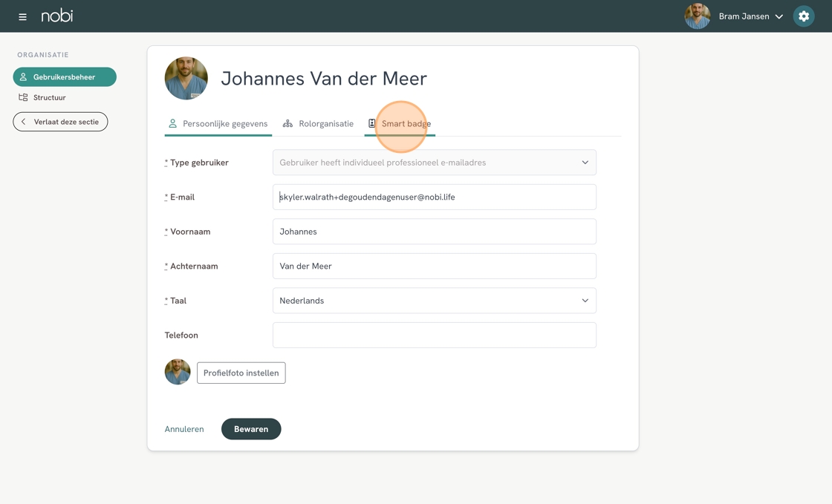Open the Taal language dropdown
The height and width of the screenshot is (504, 832).
tap(434, 301)
